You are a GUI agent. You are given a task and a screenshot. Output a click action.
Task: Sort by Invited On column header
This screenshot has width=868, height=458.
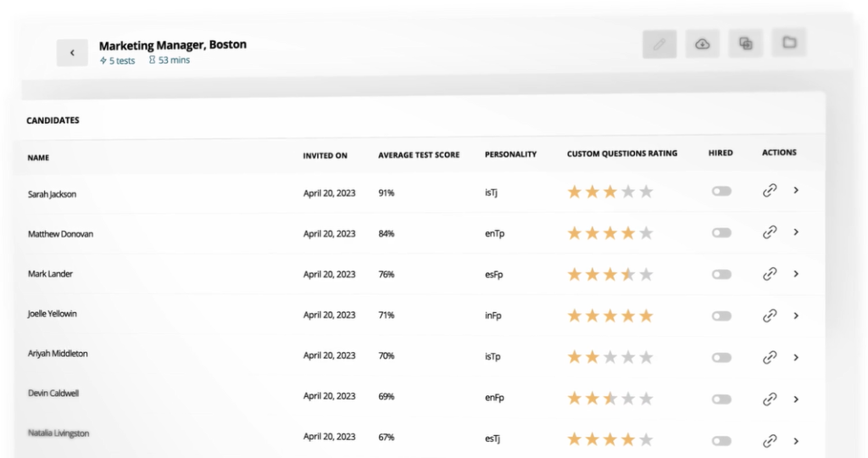[x=325, y=155]
